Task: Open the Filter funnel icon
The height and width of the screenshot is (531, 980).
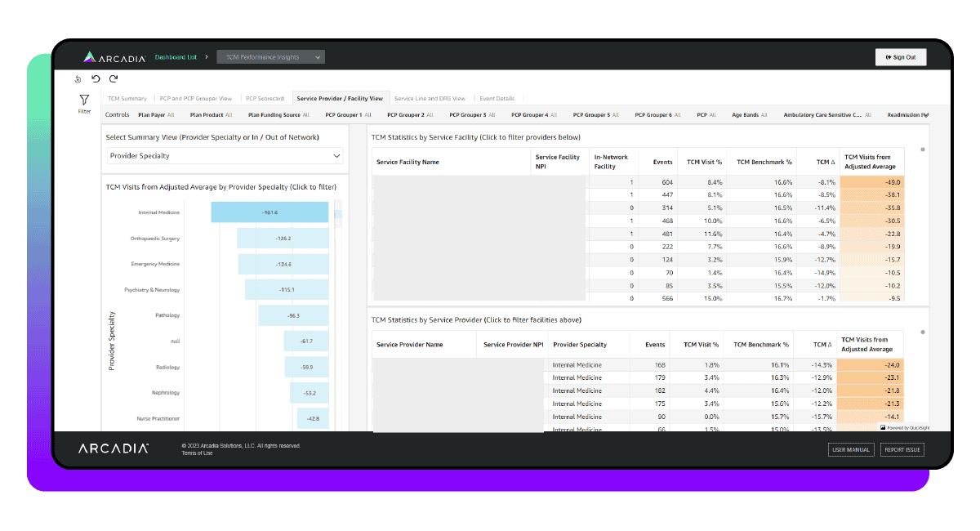Action: [x=84, y=100]
